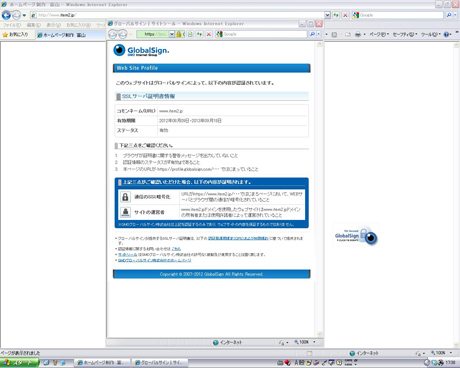Select the homepage tab in main browser
The height and width of the screenshot is (368, 460).
[62, 35]
